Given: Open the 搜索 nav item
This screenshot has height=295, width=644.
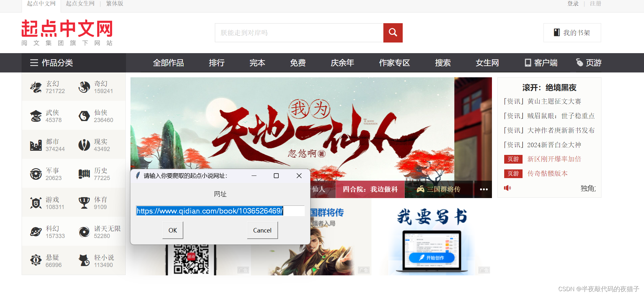Looking at the screenshot, I should click(x=443, y=63).
